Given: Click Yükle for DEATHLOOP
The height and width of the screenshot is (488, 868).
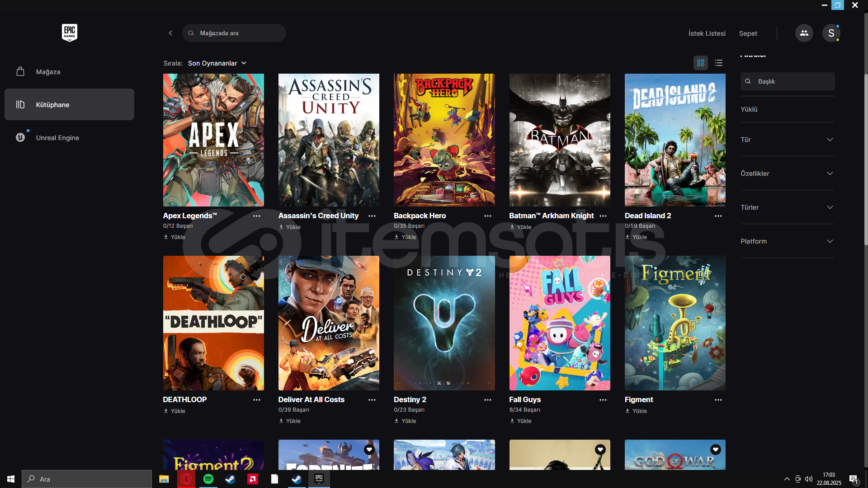Looking at the screenshot, I should [175, 411].
